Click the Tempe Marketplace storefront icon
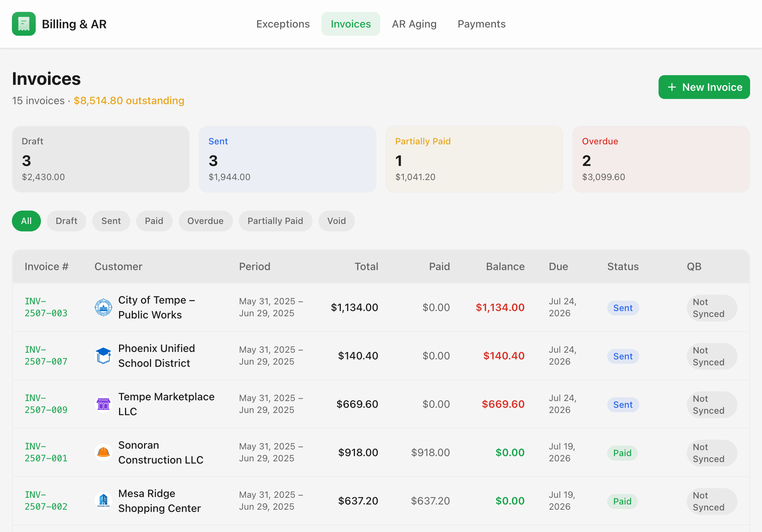Screen dimensions: 762x532 tap(103, 404)
